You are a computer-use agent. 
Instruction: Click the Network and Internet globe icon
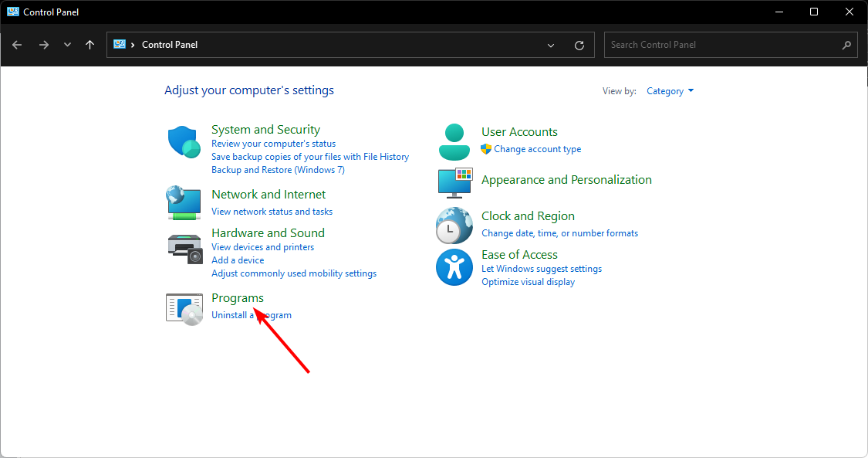184,202
